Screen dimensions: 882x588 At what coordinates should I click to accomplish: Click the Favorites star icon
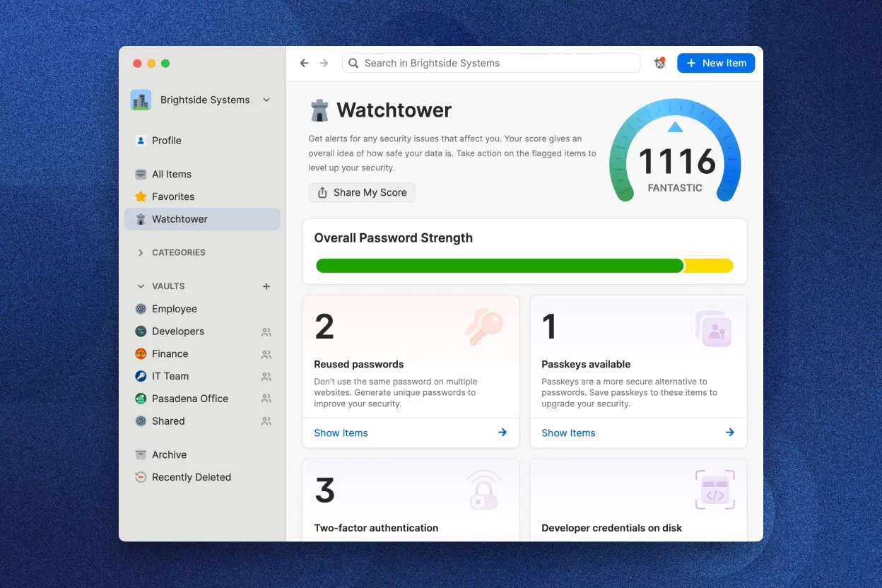141,196
